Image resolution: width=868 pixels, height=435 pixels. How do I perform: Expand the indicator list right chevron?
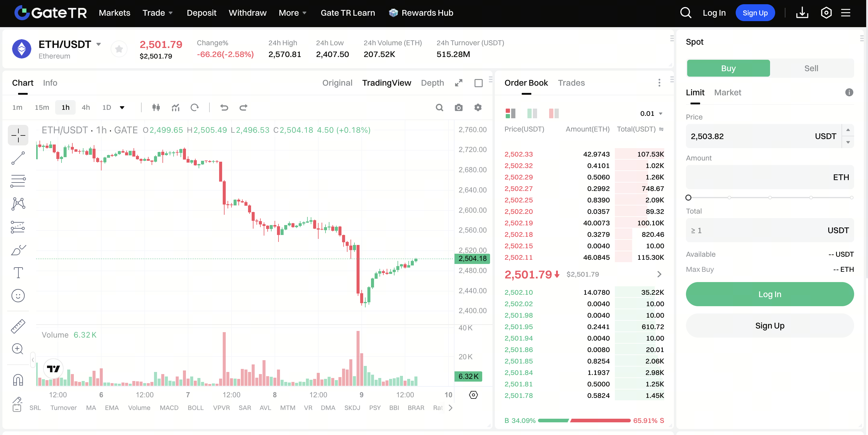coord(451,408)
